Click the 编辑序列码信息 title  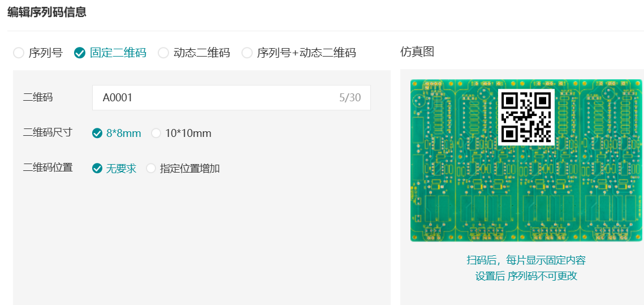tap(47, 12)
